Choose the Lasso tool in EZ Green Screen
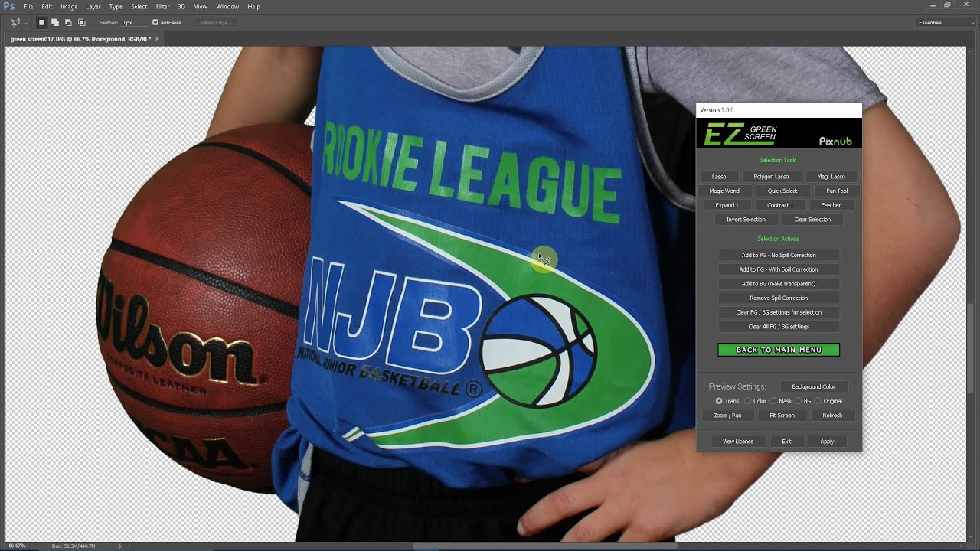This screenshot has height=551, width=980. (x=719, y=177)
